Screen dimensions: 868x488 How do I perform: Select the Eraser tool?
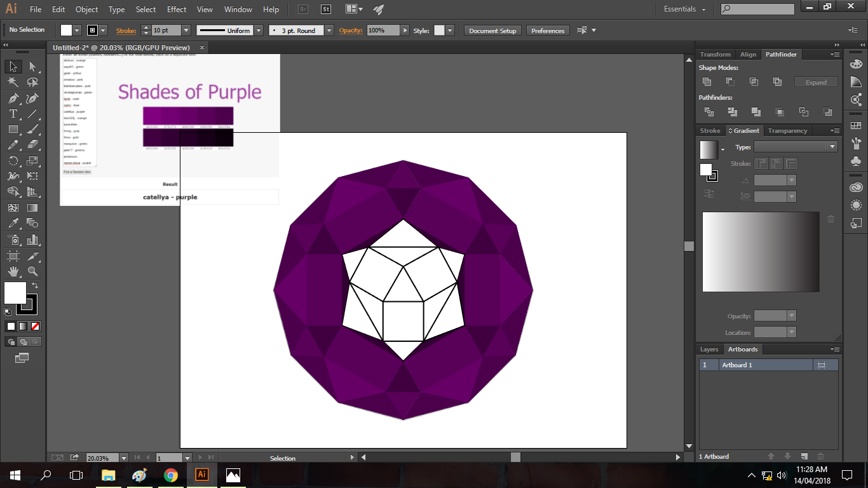coord(32,145)
